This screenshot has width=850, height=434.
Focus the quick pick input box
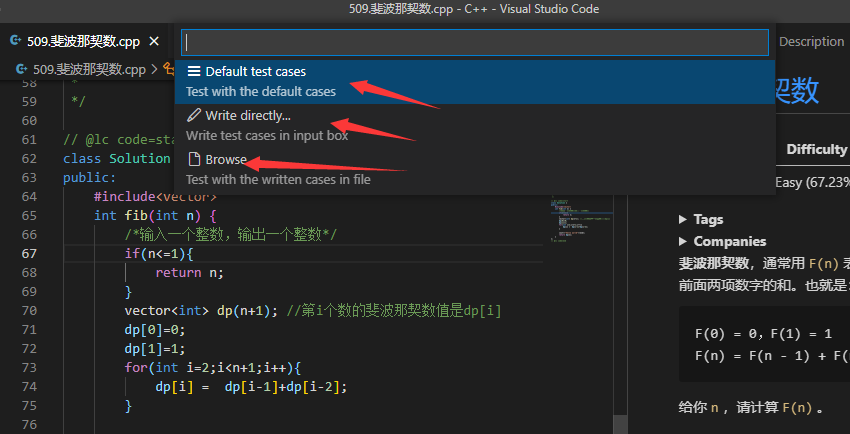[x=475, y=42]
